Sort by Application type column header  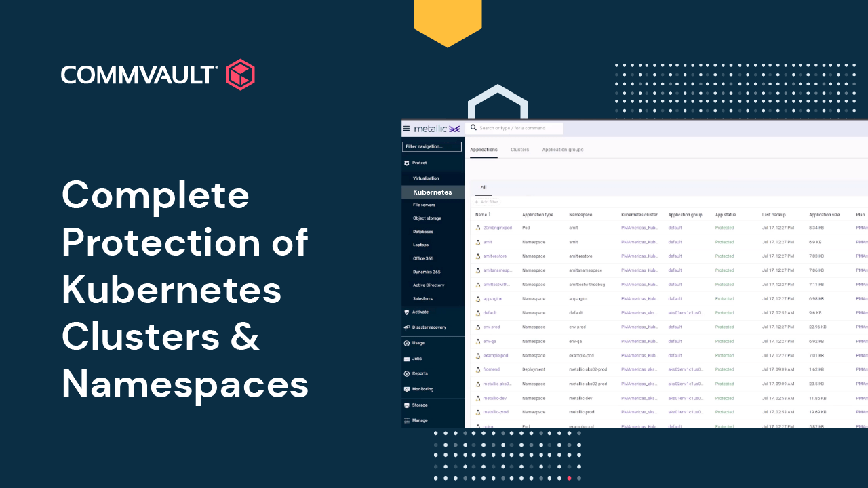click(538, 215)
